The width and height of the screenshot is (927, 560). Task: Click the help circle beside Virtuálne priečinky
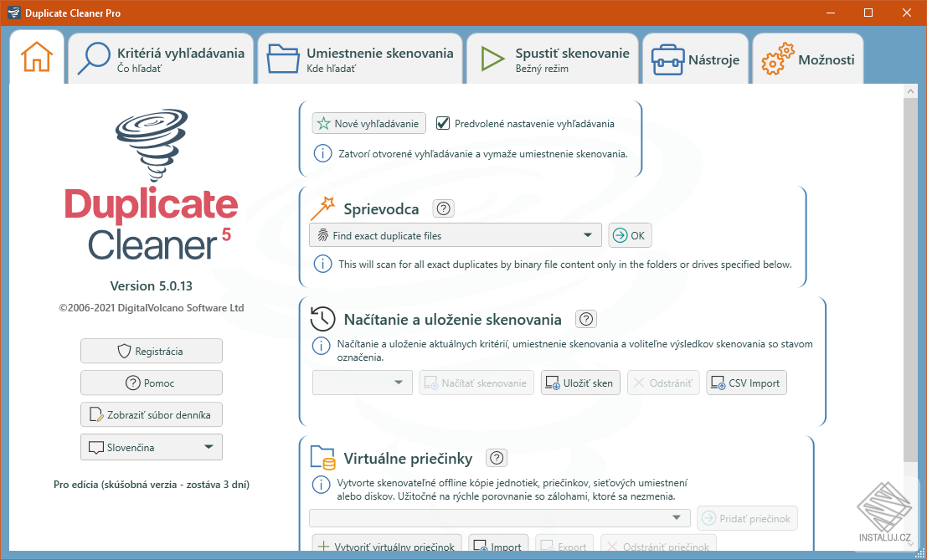pyautogui.click(x=496, y=457)
